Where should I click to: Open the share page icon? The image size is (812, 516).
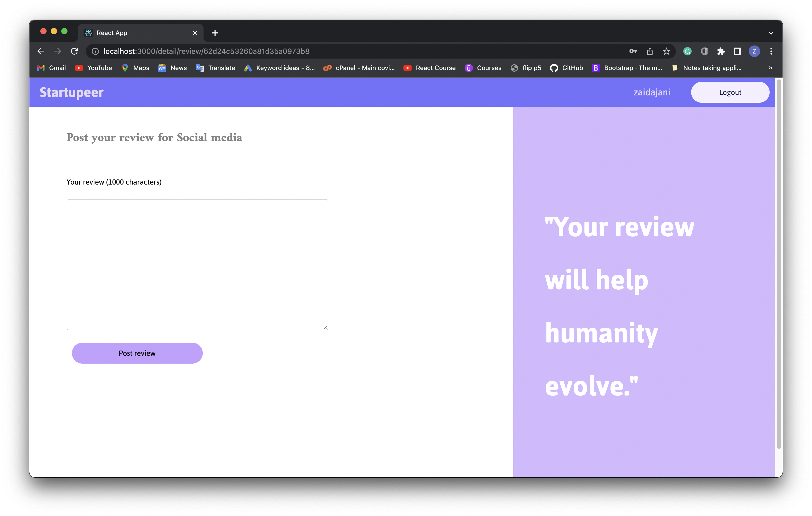650,51
